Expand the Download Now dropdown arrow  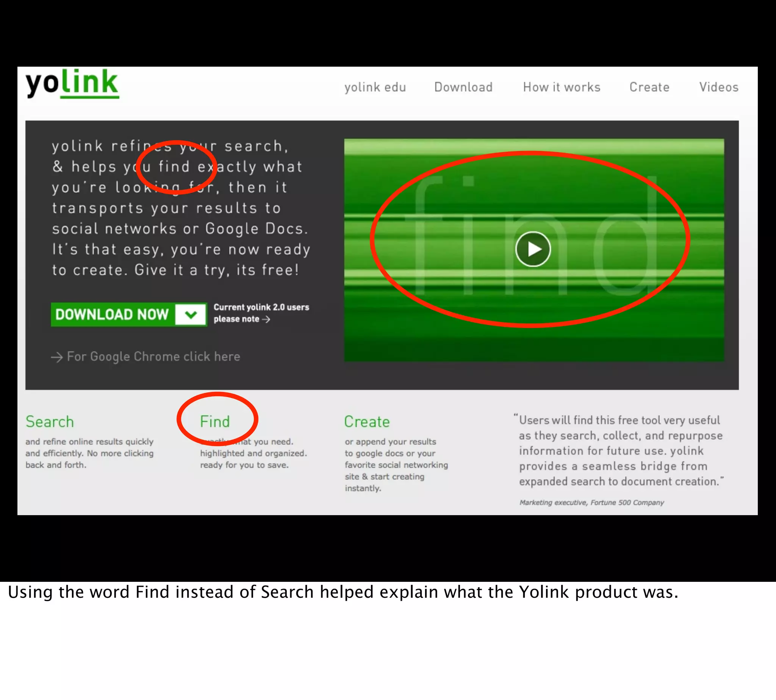coord(191,315)
